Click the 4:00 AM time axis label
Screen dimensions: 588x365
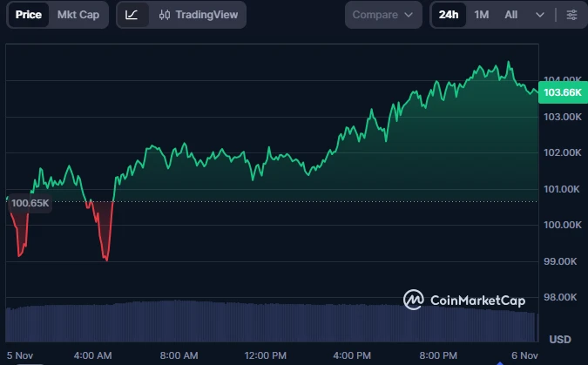click(x=92, y=355)
